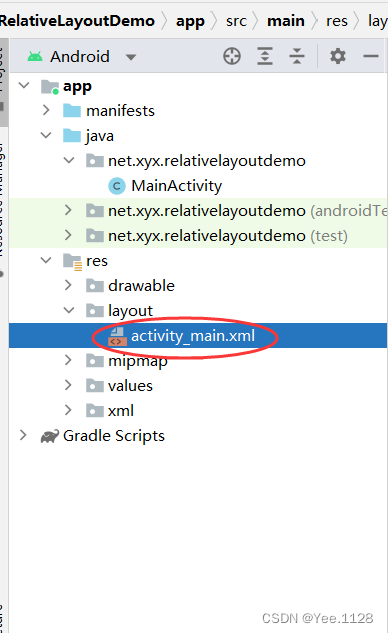Collapse the layout folder
Viewport: 388px width, 633px height.
[x=69, y=310]
